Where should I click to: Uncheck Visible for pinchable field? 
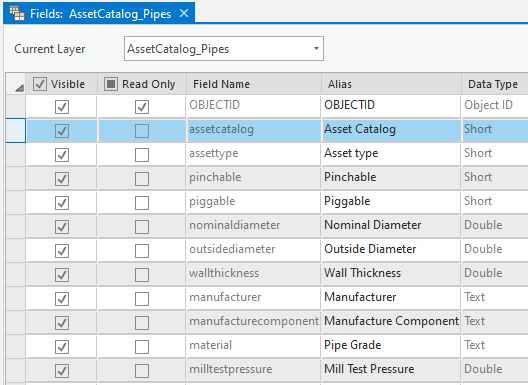[x=62, y=179]
